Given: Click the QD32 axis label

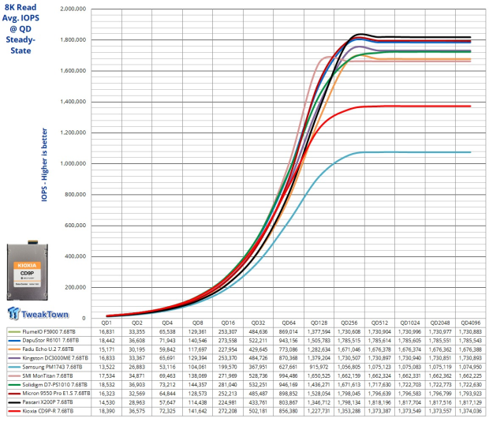Looking at the screenshot, I should (258, 323).
